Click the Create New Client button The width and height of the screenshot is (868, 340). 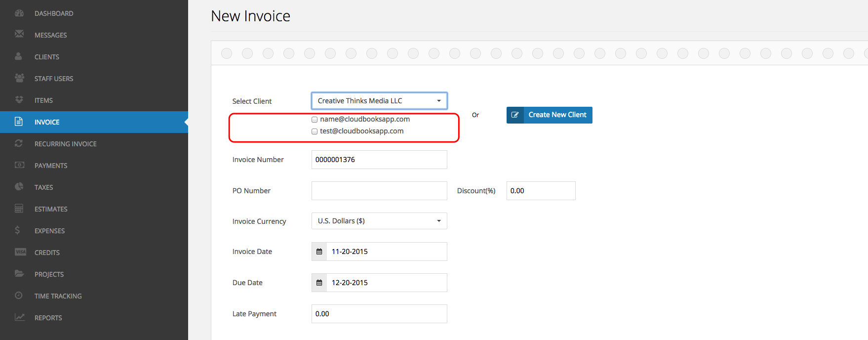(549, 115)
